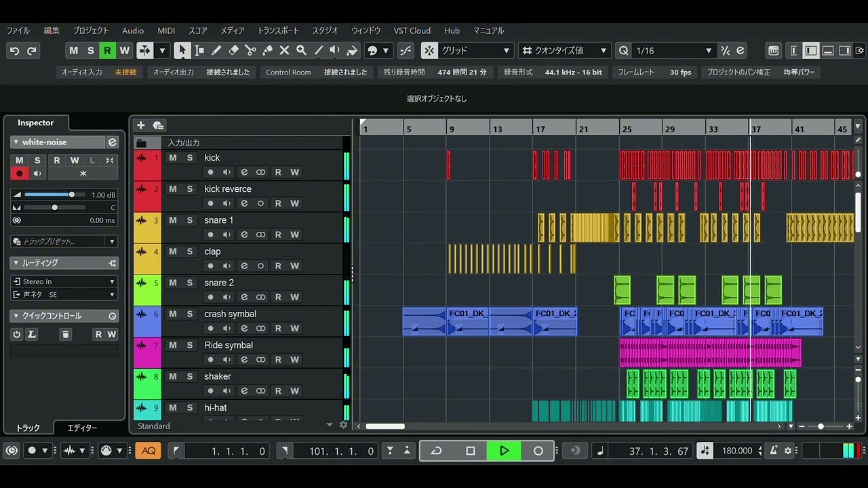Open the track presets cloud icon
This screenshot has width=868, height=488.
click(158, 125)
